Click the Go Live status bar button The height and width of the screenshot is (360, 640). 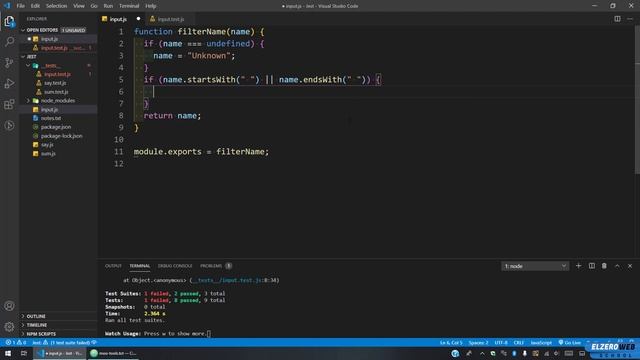569,342
